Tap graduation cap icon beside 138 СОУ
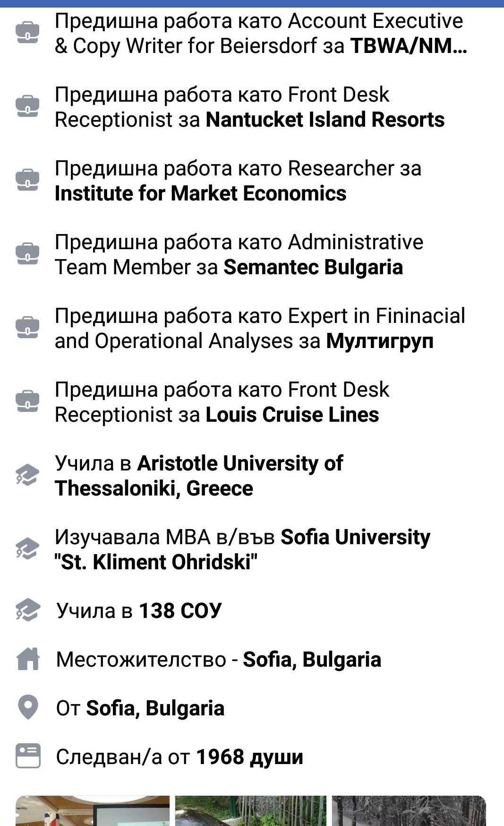The image size is (504, 826). 27,610
